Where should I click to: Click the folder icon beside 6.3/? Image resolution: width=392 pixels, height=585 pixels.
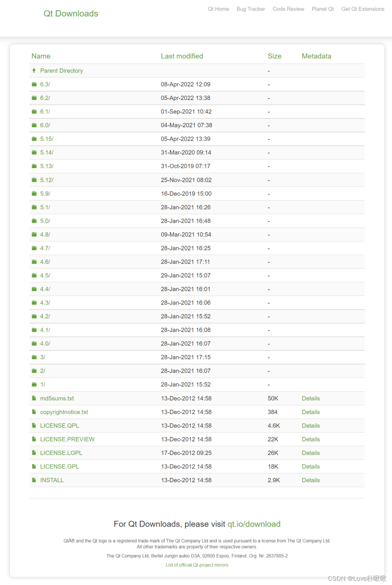click(34, 84)
